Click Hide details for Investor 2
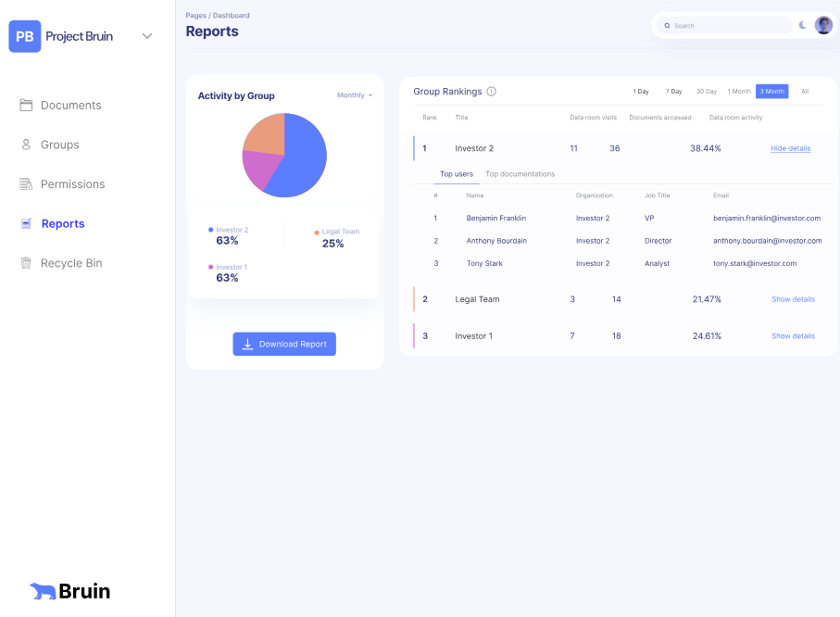Screen dimensions: 840x617 tap(790, 148)
